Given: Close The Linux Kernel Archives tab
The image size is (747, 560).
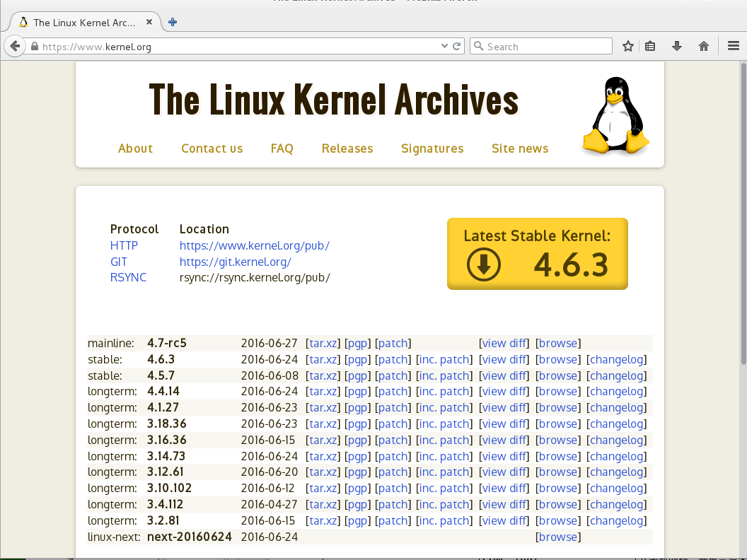Looking at the screenshot, I should click(149, 22).
